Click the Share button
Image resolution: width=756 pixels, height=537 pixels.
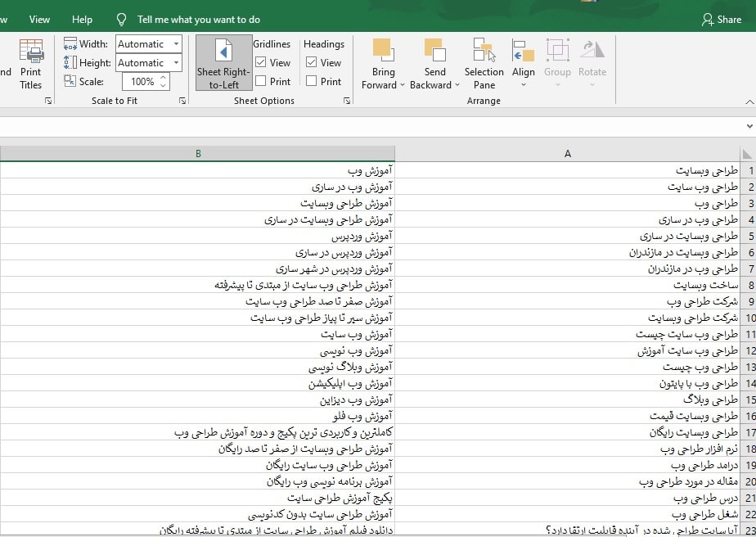click(722, 20)
